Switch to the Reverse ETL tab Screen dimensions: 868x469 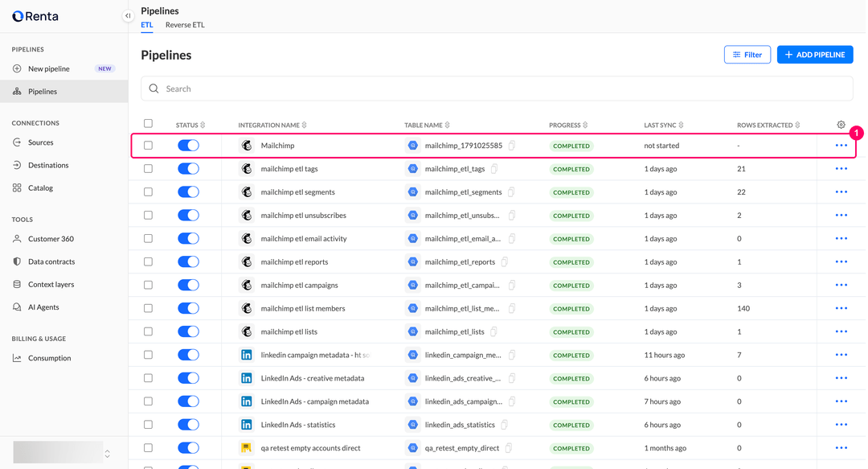[185, 25]
